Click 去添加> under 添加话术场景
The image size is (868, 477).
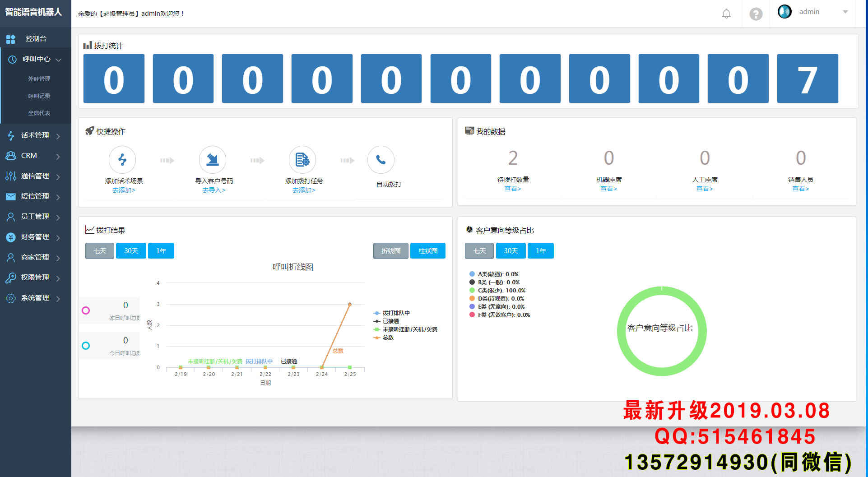124,190
